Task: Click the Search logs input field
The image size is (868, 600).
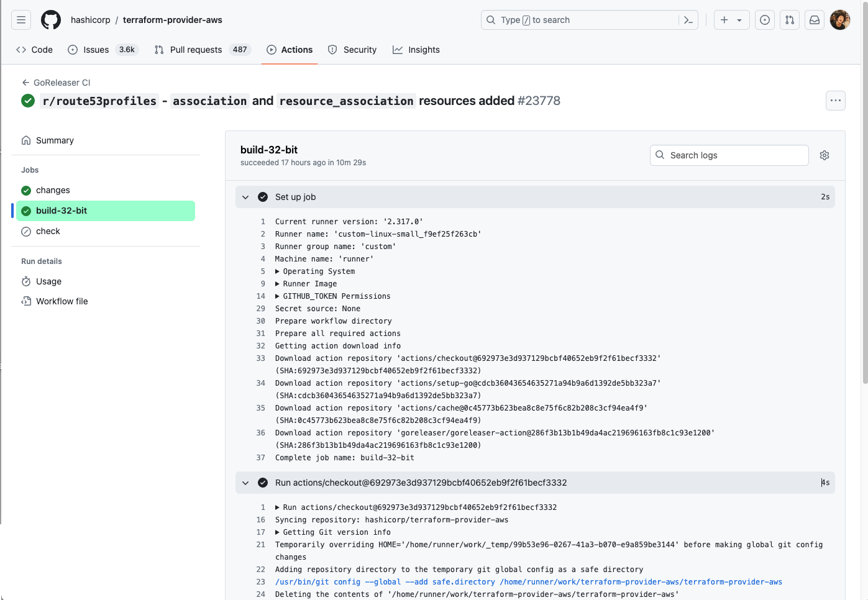Action: (x=728, y=155)
